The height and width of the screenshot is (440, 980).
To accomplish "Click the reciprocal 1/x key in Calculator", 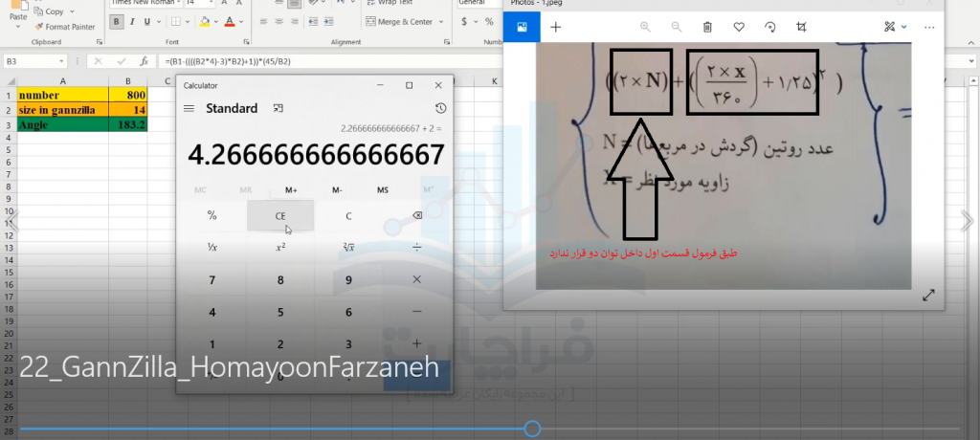I will coord(212,248).
